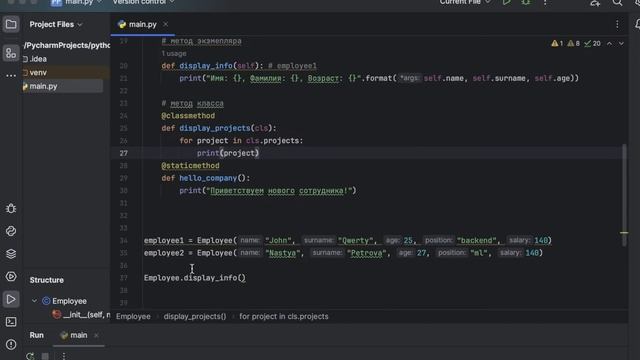The height and width of the screenshot is (360, 640).
Task: Open the Project Files view dropdown
Action: tap(56, 24)
